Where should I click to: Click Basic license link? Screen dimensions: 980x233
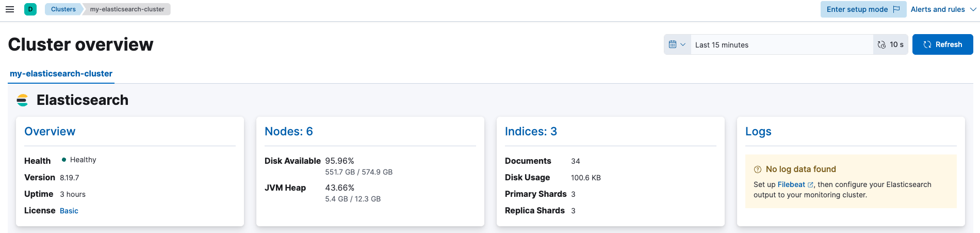click(69, 211)
